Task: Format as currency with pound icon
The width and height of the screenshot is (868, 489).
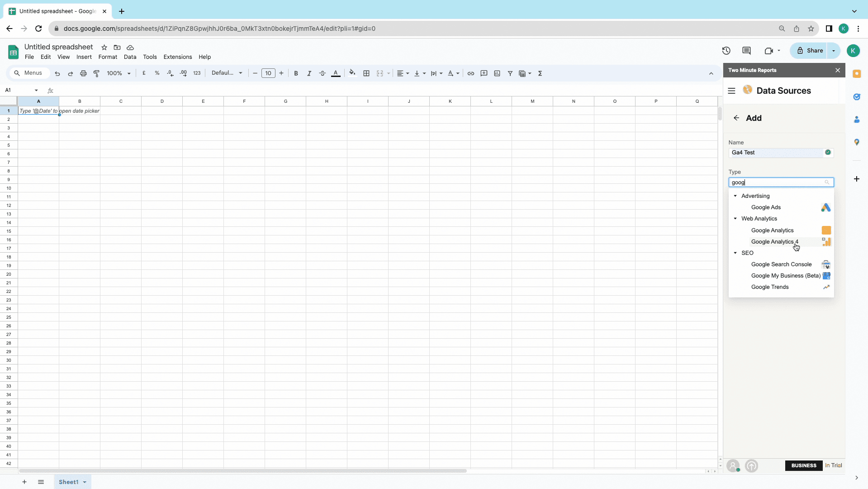Action: pos(144,73)
